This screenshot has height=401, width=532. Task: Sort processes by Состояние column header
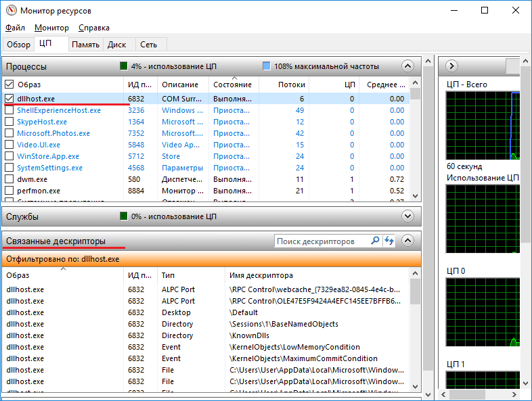[234, 85]
